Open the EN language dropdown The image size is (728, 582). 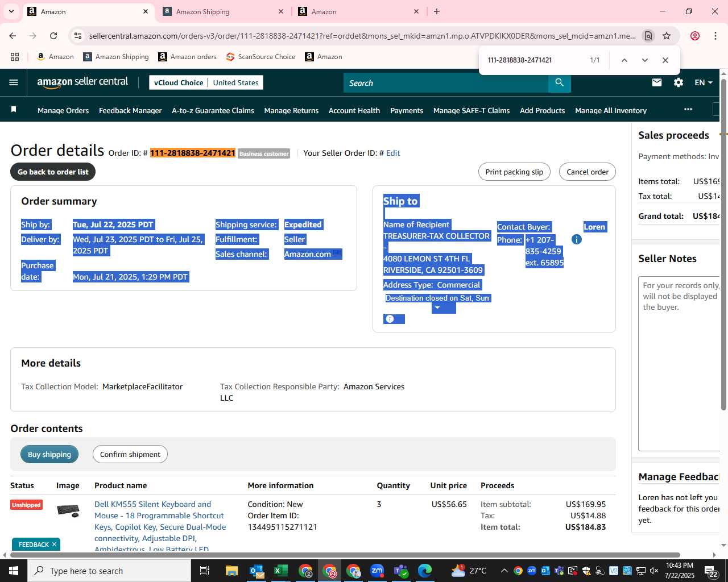point(704,82)
